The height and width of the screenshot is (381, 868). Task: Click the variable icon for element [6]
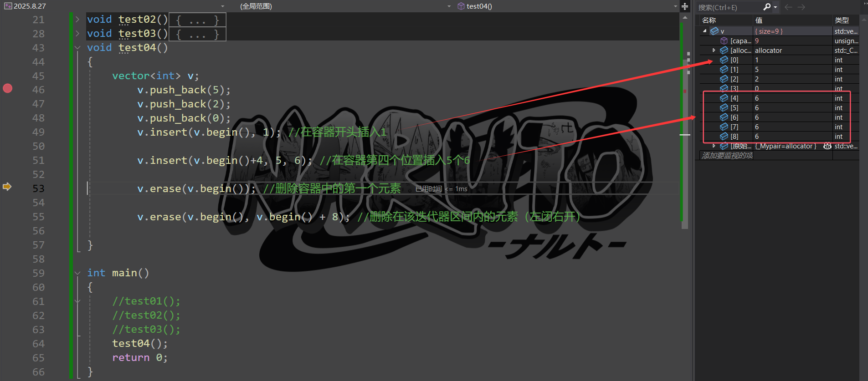coord(724,117)
